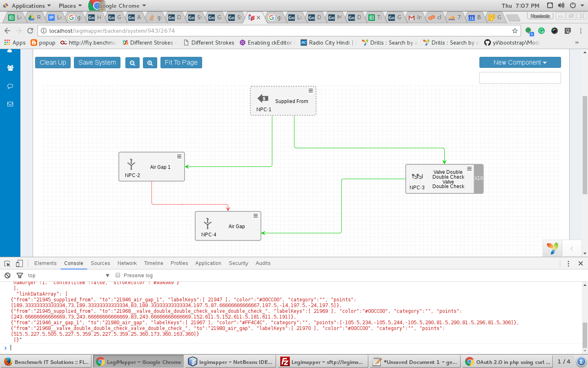Click the Yii debug toolbar logo

coord(552,248)
